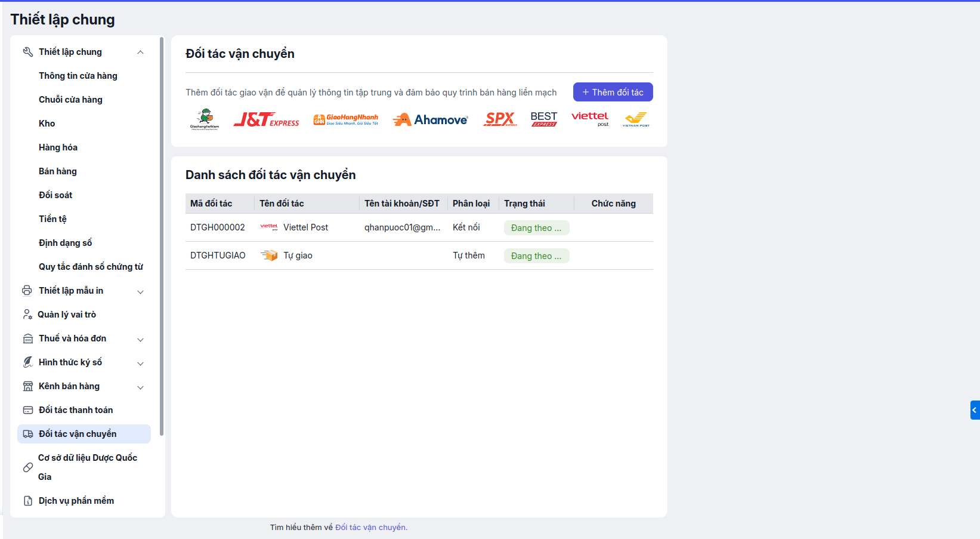Click the Tự thêm classification cell
The height and width of the screenshot is (539, 980).
(x=469, y=255)
